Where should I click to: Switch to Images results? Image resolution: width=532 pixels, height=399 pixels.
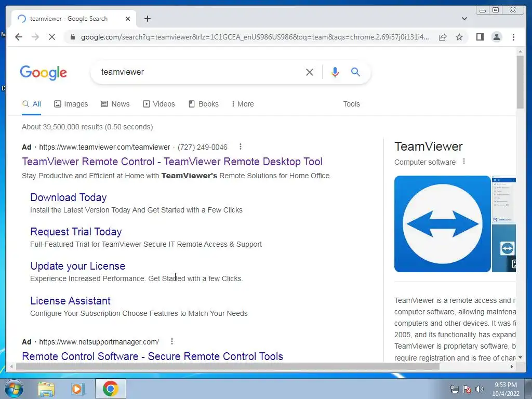coord(71,104)
